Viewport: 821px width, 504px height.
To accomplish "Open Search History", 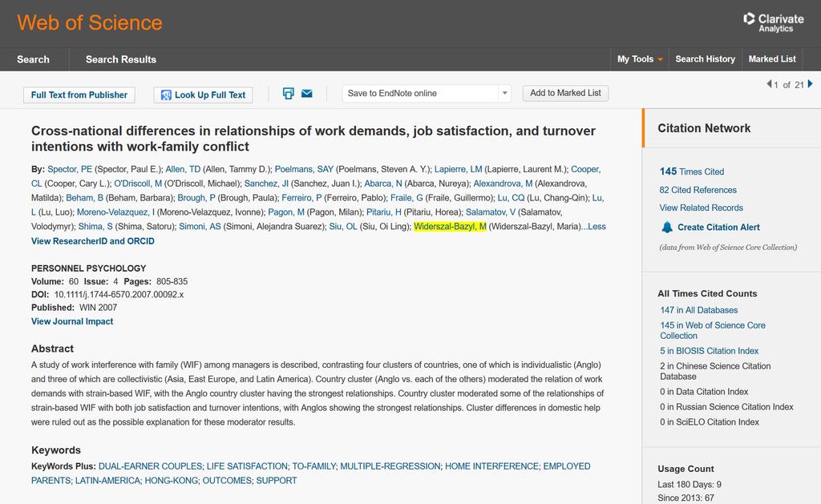I will coord(706,59).
